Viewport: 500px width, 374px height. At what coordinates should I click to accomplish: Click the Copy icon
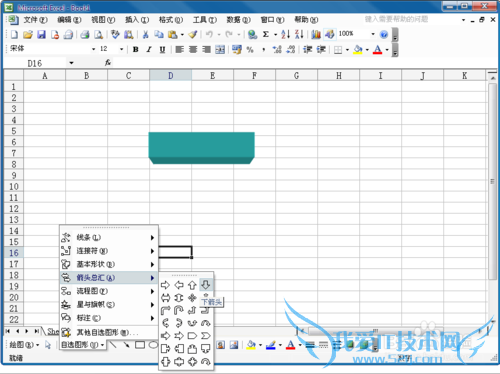[x=159, y=34]
